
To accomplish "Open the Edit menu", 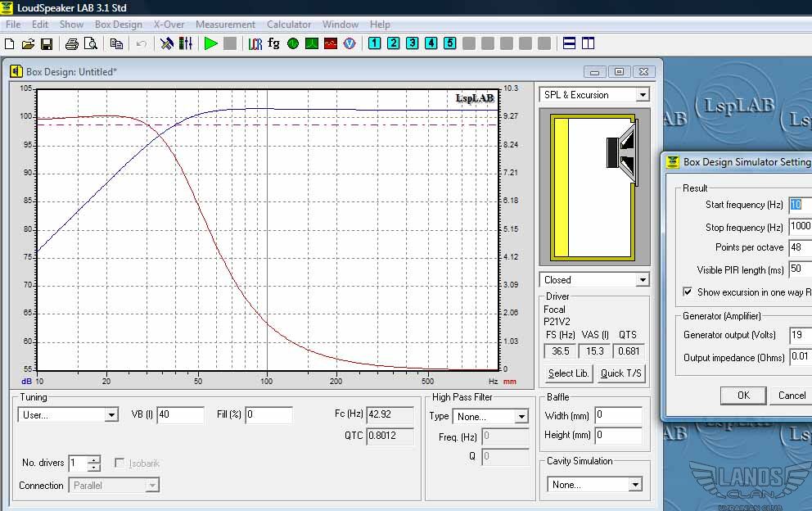I will pos(40,25).
